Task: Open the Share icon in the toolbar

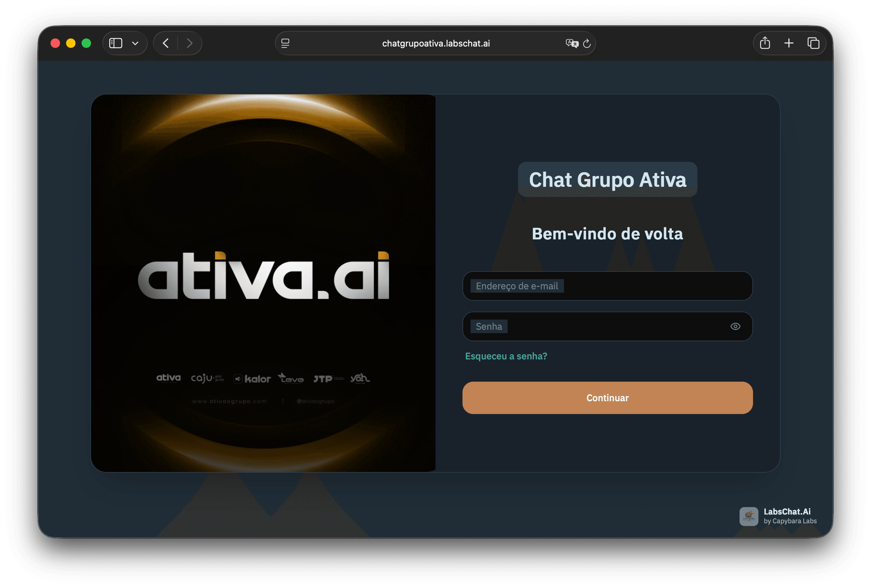Action: 765,43
